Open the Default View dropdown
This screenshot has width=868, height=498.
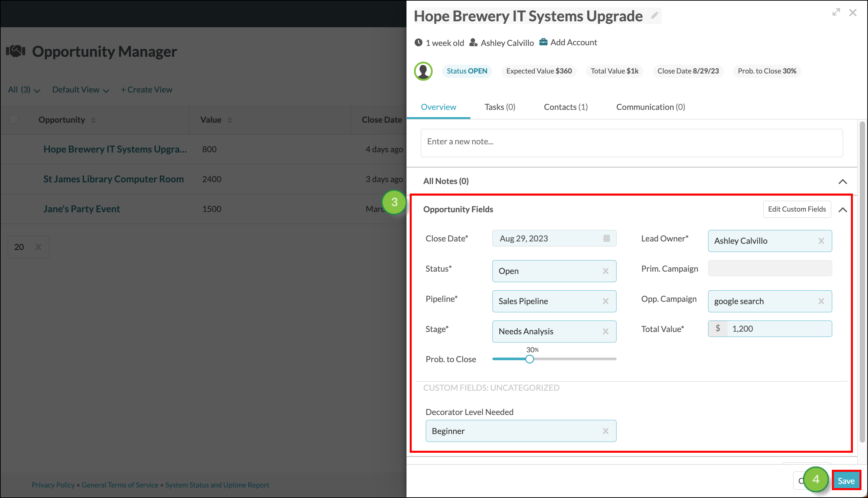(81, 90)
